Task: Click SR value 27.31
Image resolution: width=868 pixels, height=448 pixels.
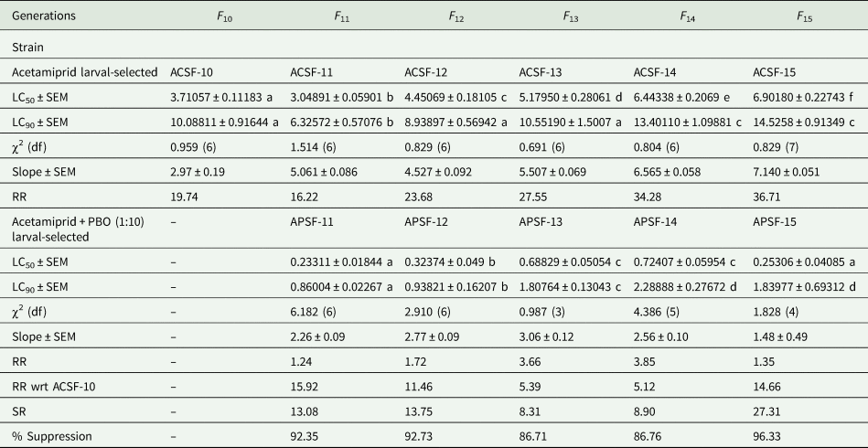Action: [x=764, y=411]
